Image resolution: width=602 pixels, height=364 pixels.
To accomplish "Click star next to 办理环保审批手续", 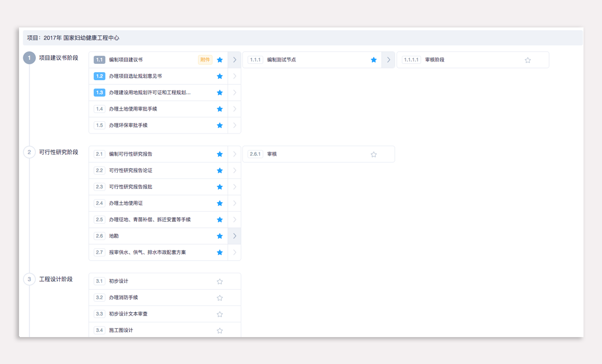I will tap(220, 126).
